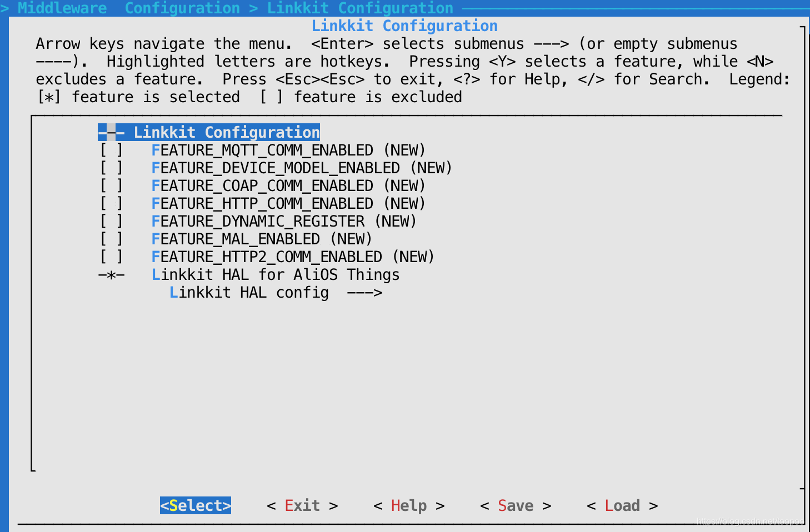Click the '[*] feature is selected' legend text

[x=138, y=97]
